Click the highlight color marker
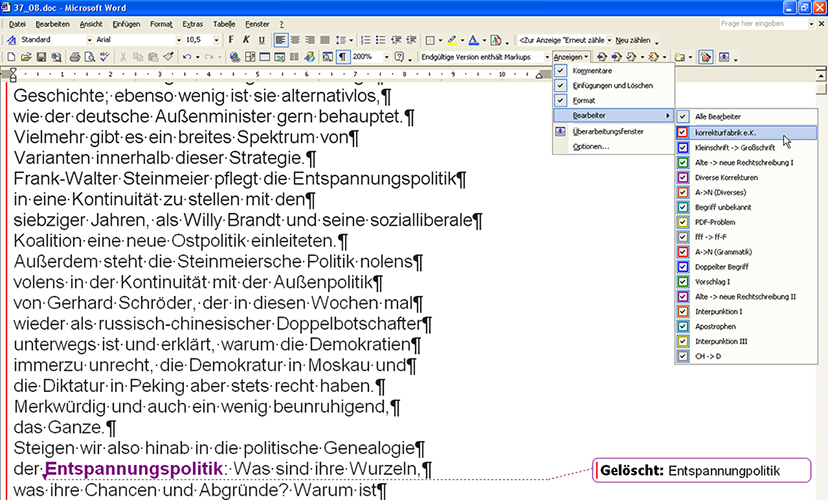828x500 pixels. pos(451,40)
